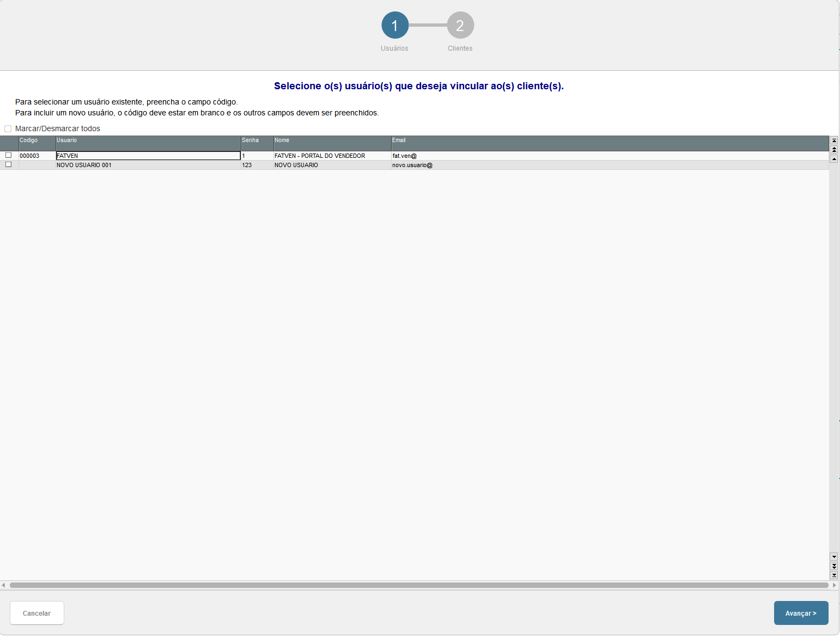Select FATVEN - PORTAL DO VENDEDOR name cell
The image size is (840, 638).
click(332, 156)
